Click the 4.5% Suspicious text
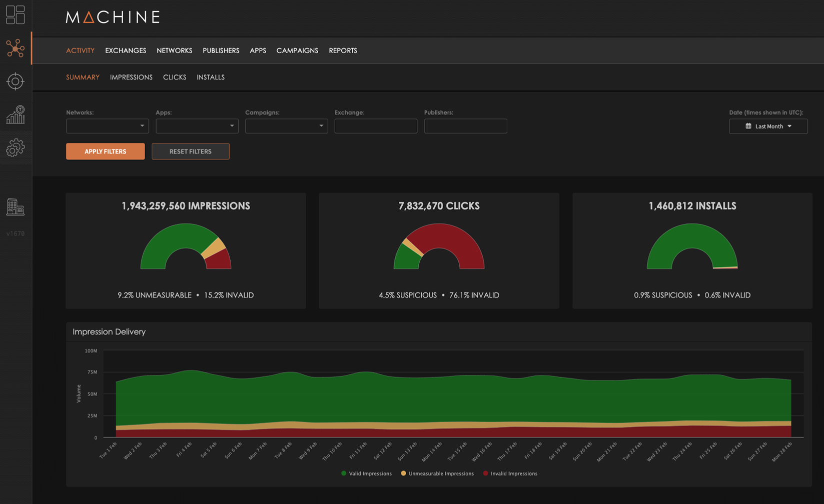 pyautogui.click(x=408, y=295)
